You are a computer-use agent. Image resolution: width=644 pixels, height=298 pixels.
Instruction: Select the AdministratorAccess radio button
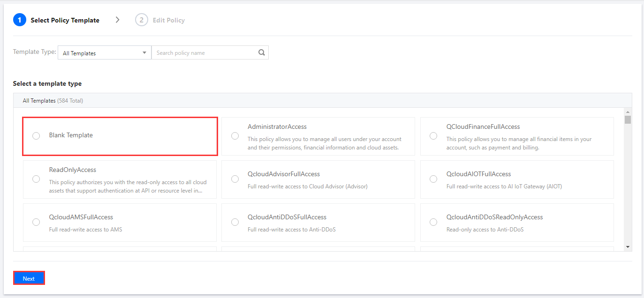coord(235,136)
